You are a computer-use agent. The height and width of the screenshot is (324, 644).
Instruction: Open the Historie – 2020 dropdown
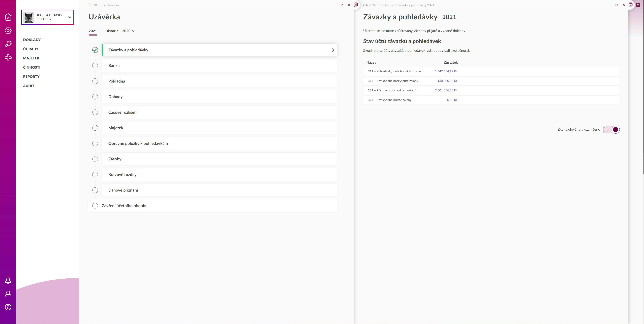120,31
